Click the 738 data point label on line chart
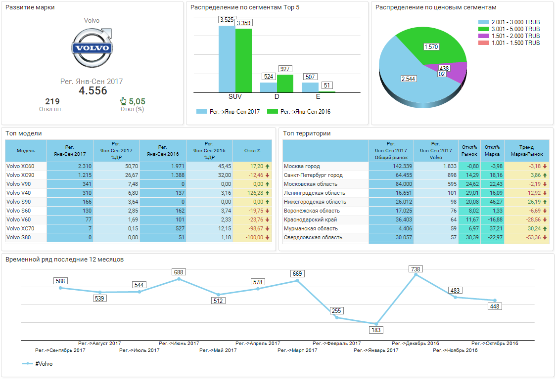The height and width of the screenshot is (392, 555). (416, 269)
